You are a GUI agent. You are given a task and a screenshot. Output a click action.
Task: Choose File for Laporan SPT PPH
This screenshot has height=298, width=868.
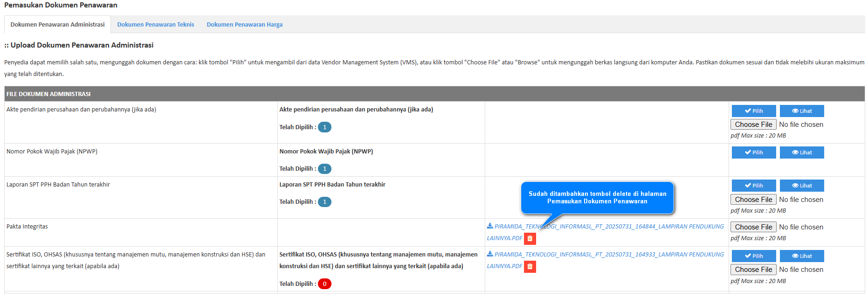pos(753,200)
